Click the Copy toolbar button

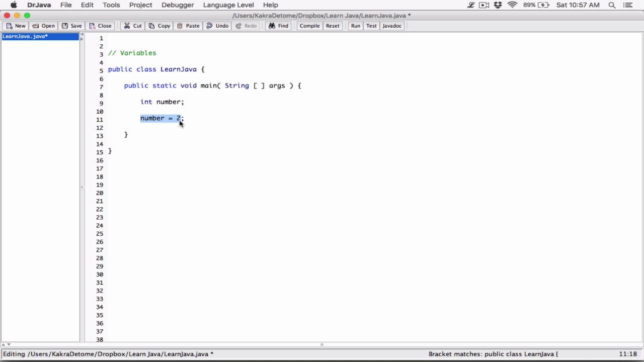coord(159,26)
